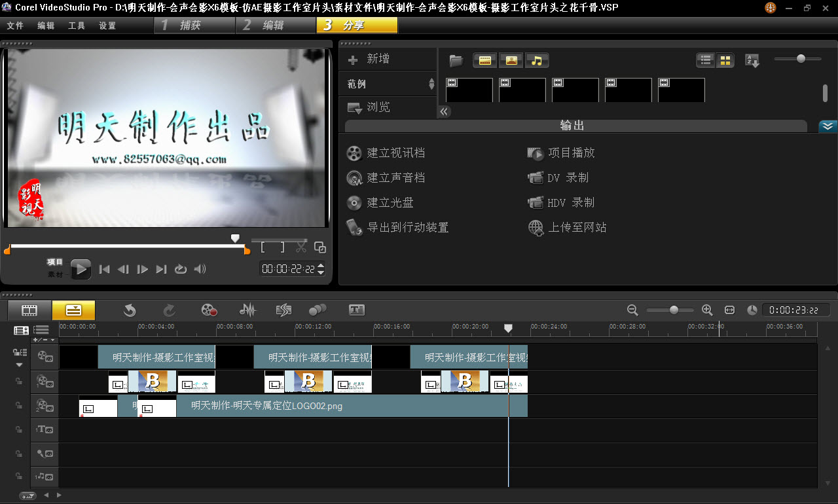Step back to the previous frame

(123, 269)
